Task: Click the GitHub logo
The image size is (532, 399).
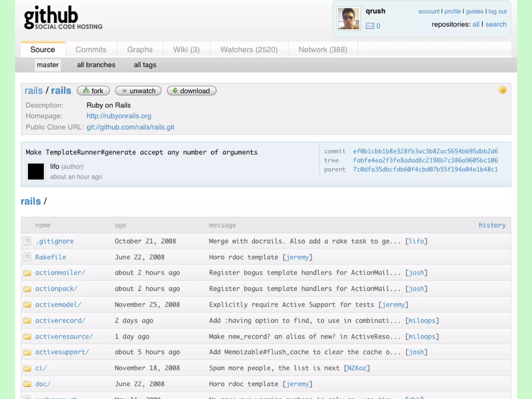Action: [63, 18]
